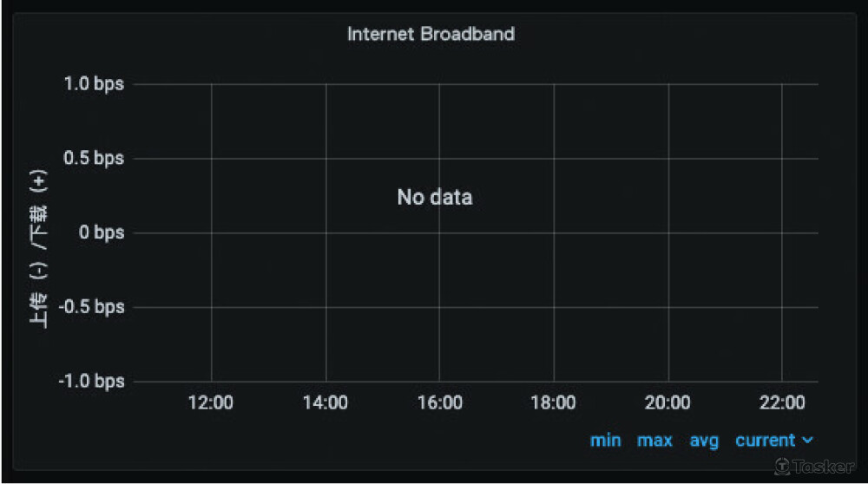Select the 22:00 time axis marker
Viewport: 868px width, 484px height.
click(781, 402)
